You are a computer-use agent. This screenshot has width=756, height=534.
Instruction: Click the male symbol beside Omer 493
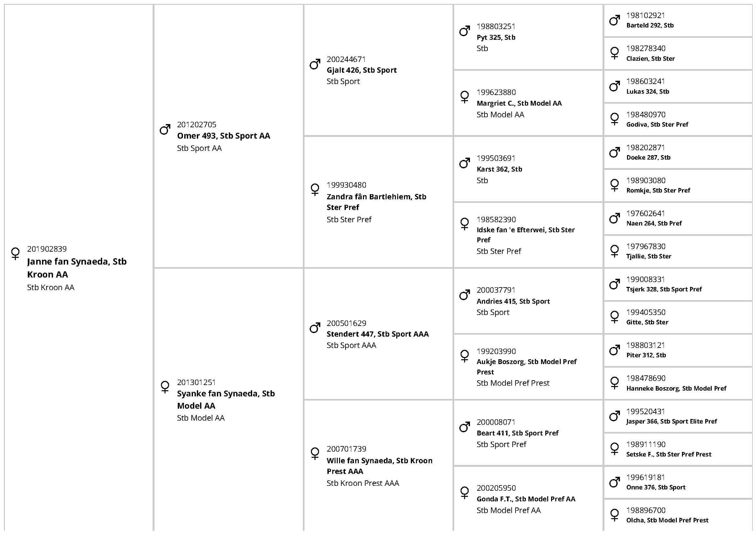(x=165, y=129)
